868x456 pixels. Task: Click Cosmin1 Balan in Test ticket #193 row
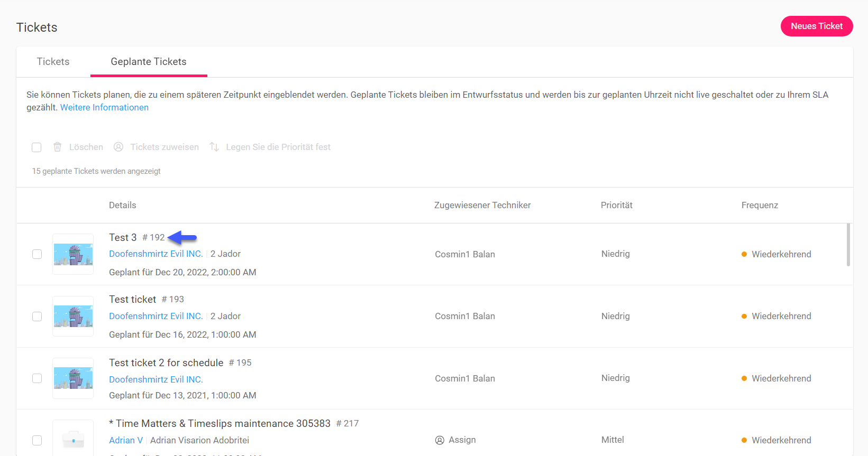465,316
